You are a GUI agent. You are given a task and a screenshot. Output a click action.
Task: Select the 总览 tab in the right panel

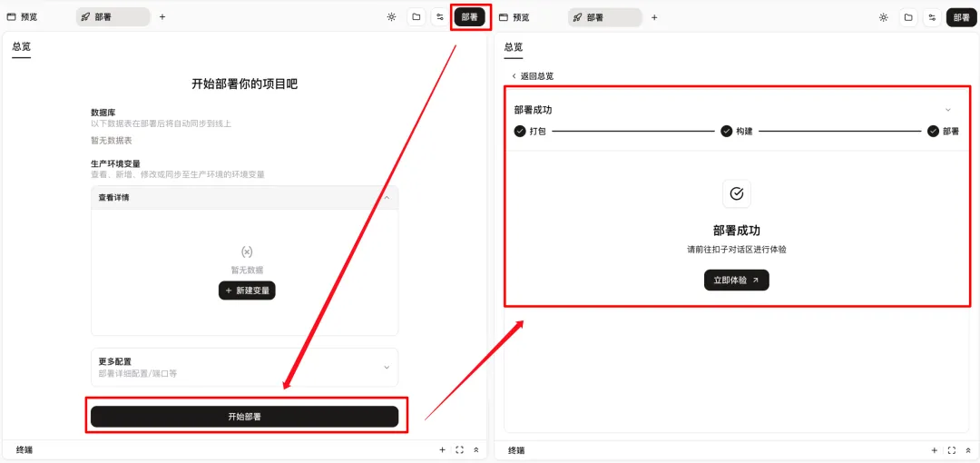514,47
